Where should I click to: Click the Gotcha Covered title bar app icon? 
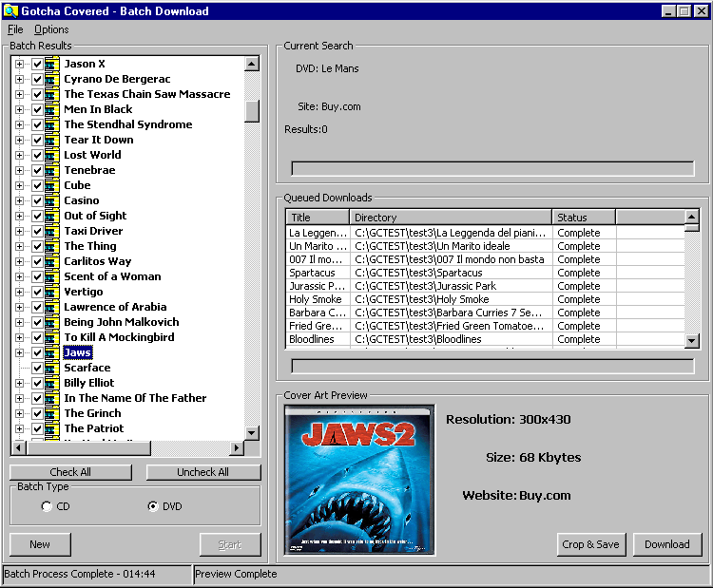click(x=10, y=10)
